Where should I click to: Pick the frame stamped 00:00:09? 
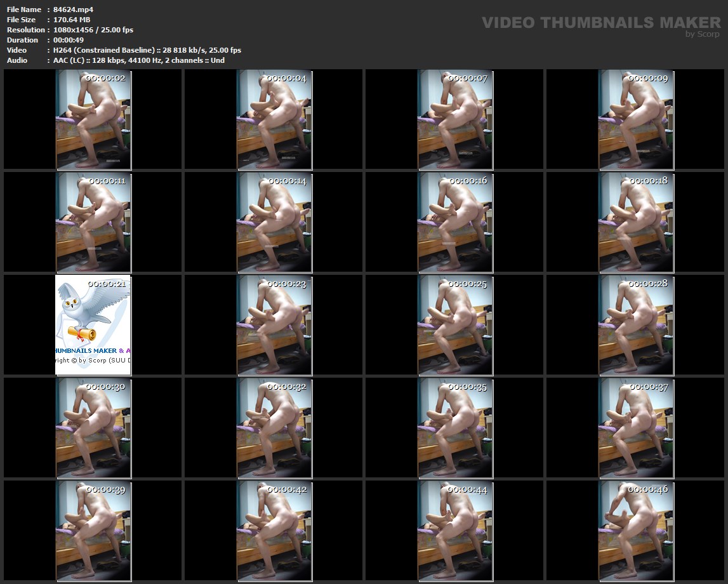click(x=636, y=119)
